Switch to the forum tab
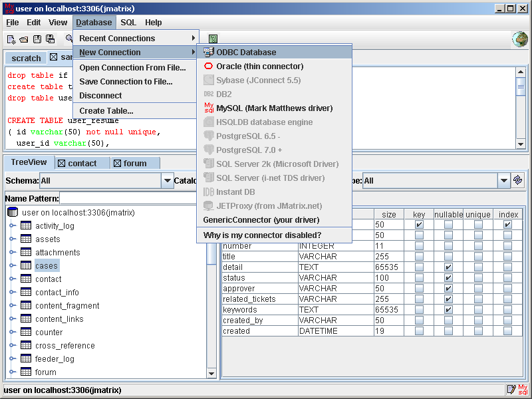This screenshot has width=532, height=399. pyautogui.click(x=135, y=163)
